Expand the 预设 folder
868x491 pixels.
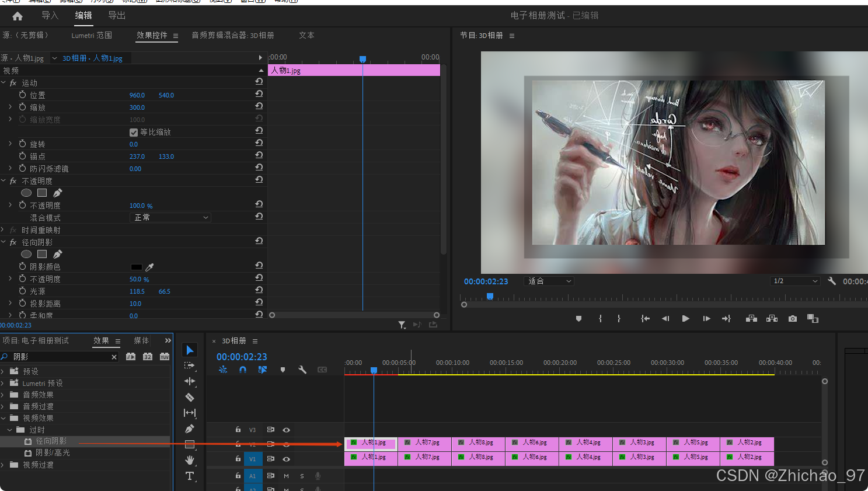(x=2, y=371)
